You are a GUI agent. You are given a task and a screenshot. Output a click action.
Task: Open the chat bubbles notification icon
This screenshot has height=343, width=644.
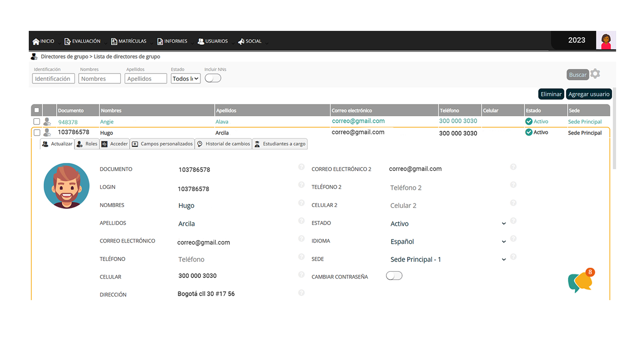tap(581, 281)
